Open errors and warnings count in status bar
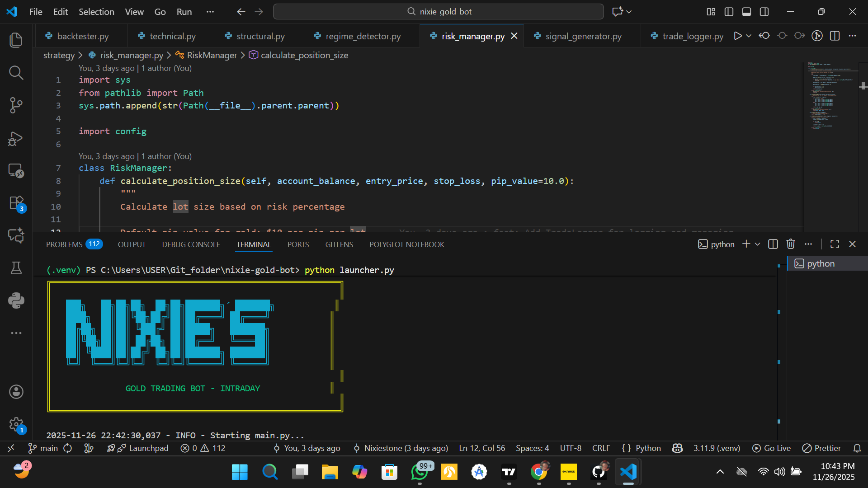868x488 pixels. click(x=203, y=448)
